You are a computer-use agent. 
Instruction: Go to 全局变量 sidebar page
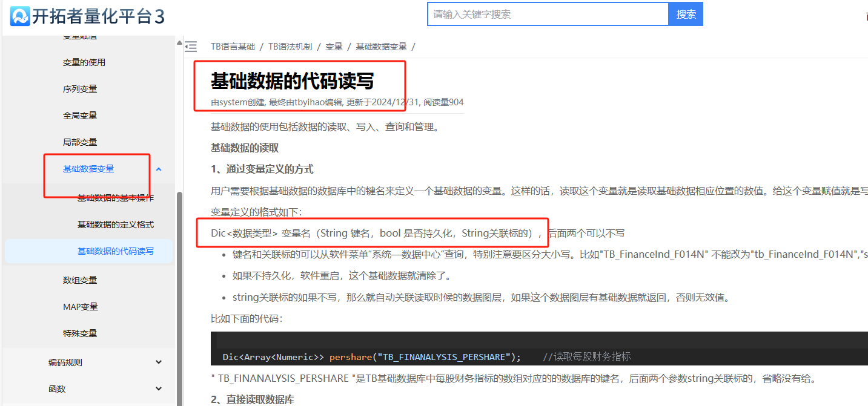click(x=80, y=116)
